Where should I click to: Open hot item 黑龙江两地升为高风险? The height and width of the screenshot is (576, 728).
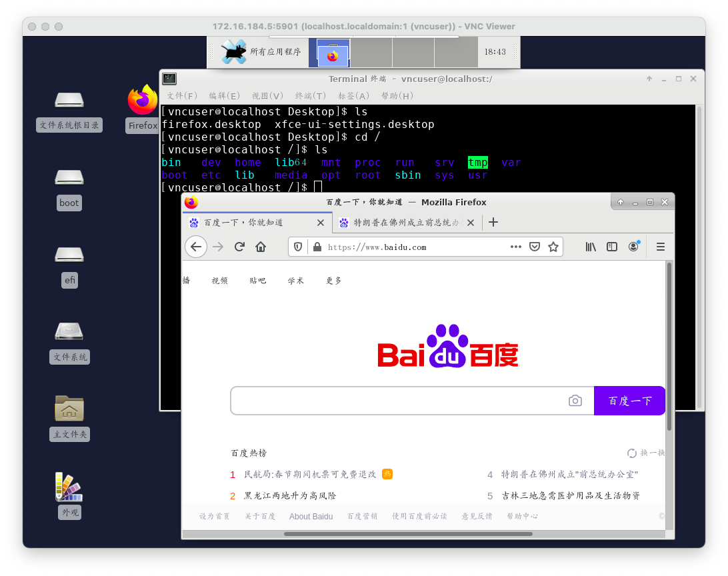pyautogui.click(x=290, y=496)
